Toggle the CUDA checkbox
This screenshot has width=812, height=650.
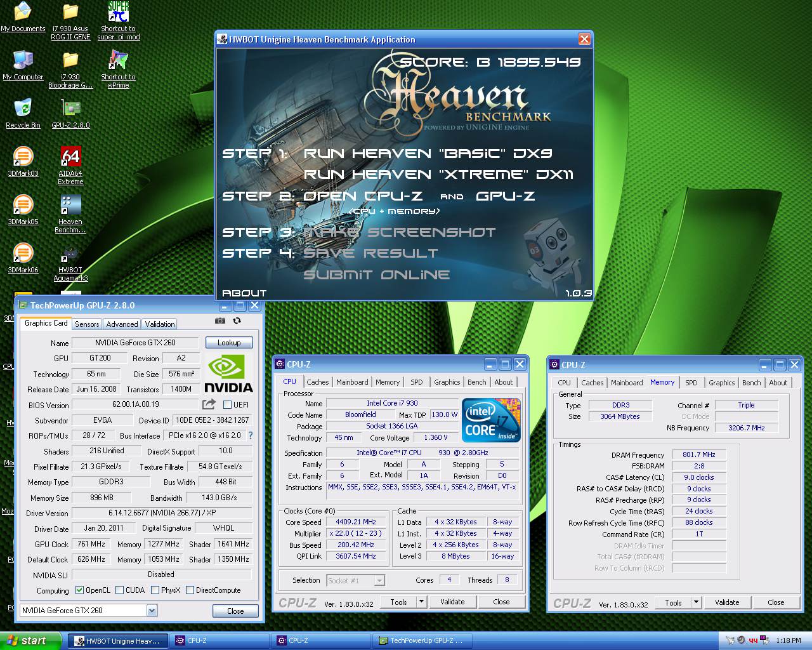(x=119, y=590)
